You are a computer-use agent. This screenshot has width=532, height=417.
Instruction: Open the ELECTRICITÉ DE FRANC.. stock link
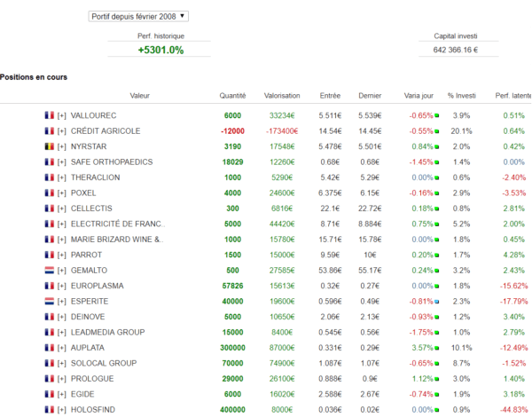pos(118,224)
